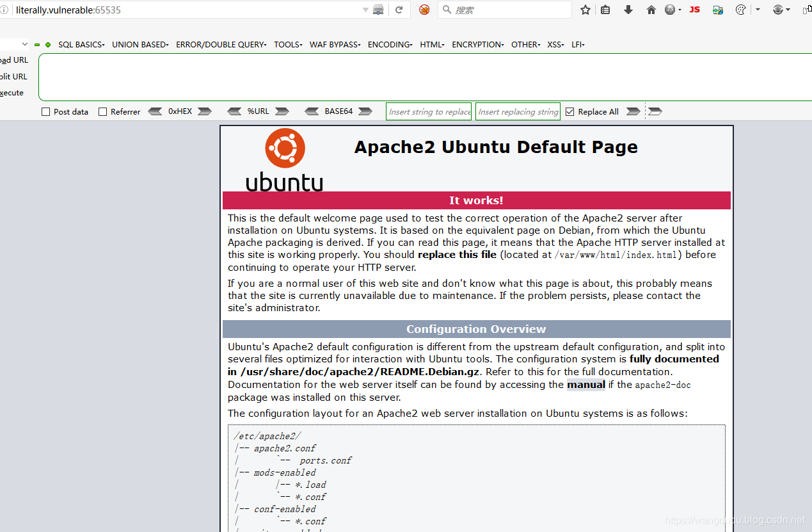Click the 'Insert replacing string' field

point(518,111)
